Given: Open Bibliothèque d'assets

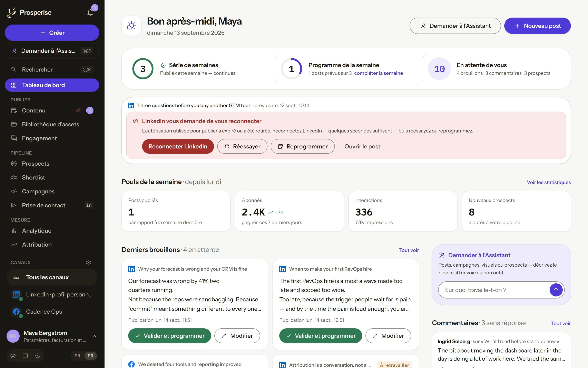Looking at the screenshot, I should point(52,124).
